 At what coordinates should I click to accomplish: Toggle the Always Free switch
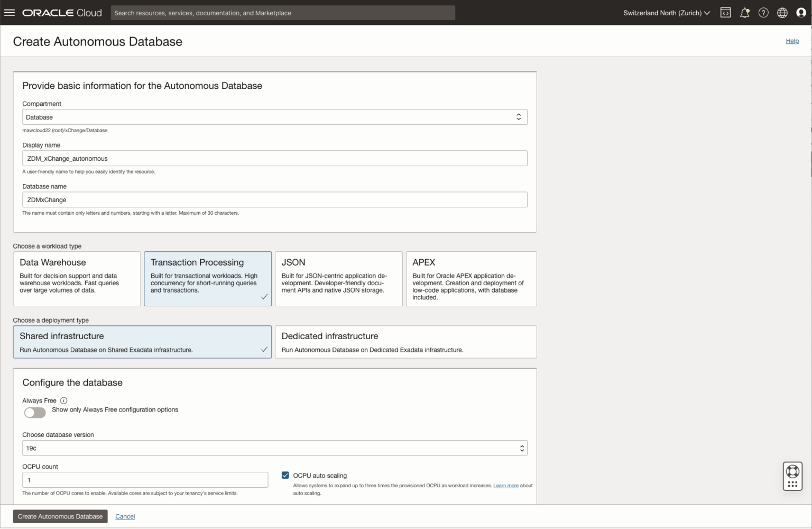pos(35,413)
